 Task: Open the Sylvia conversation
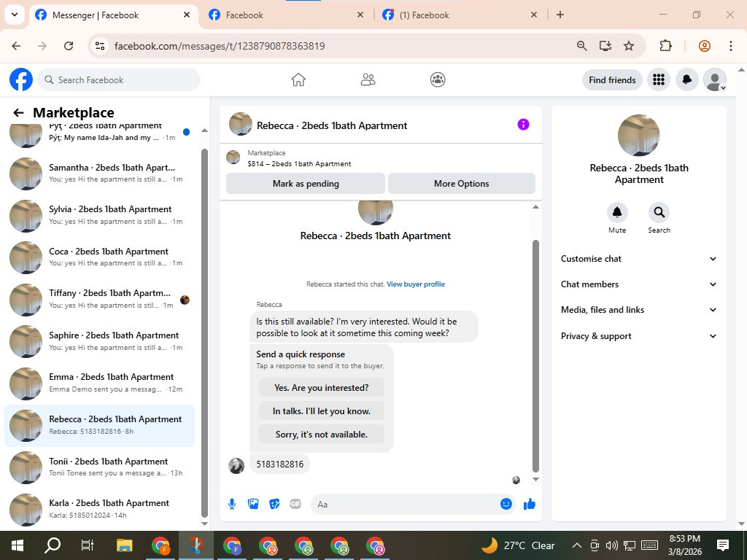pyautogui.click(x=99, y=215)
